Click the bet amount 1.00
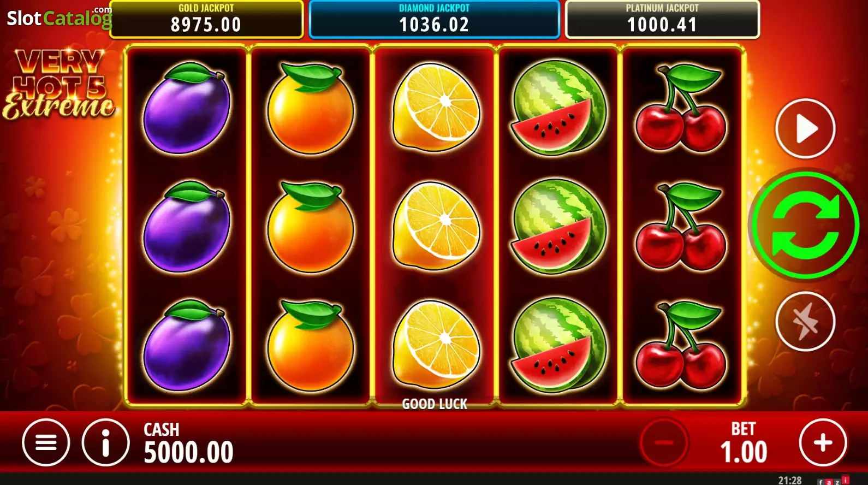Viewport: 868px width, 485px height. click(744, 452)
